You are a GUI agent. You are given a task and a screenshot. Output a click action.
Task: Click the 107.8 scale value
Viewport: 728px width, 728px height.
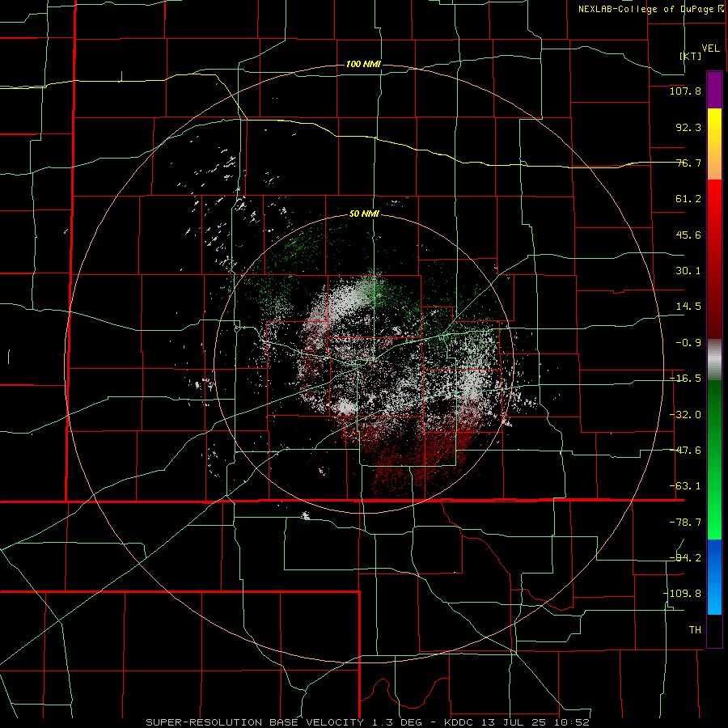tap(685, 91)
